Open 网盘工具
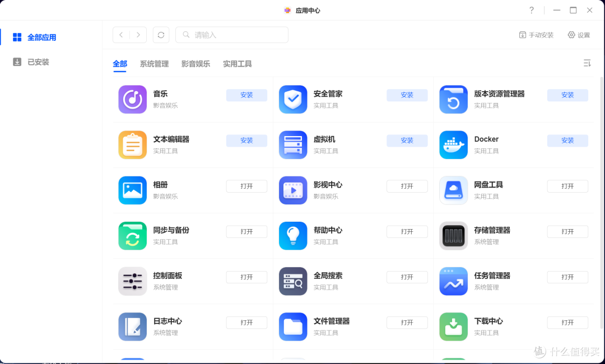The width and height of the screenshot is (605, 364). [x=567, y=186]
